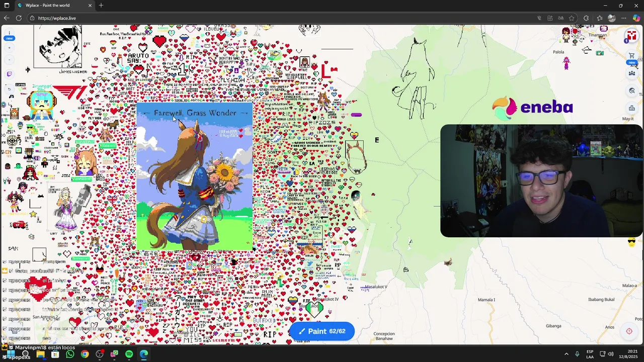Click the Ibabang Bukal map label
Image resolution: width=644 pixels, height=362 pixels.
tap(601, 300)
